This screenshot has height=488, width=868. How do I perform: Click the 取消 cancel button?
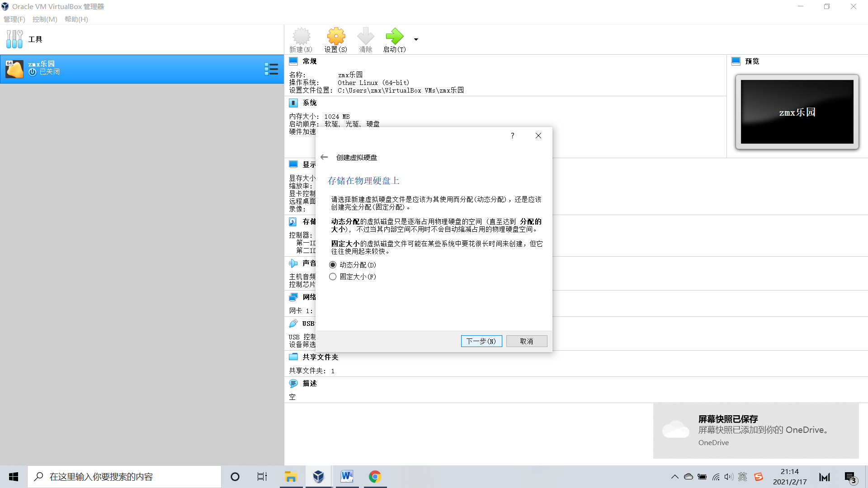[x=526, y=341]
